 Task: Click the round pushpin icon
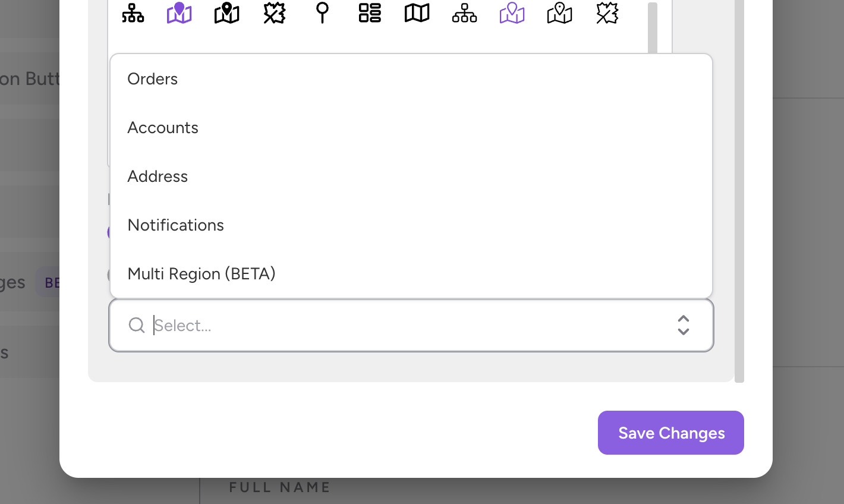click(322, 13)
